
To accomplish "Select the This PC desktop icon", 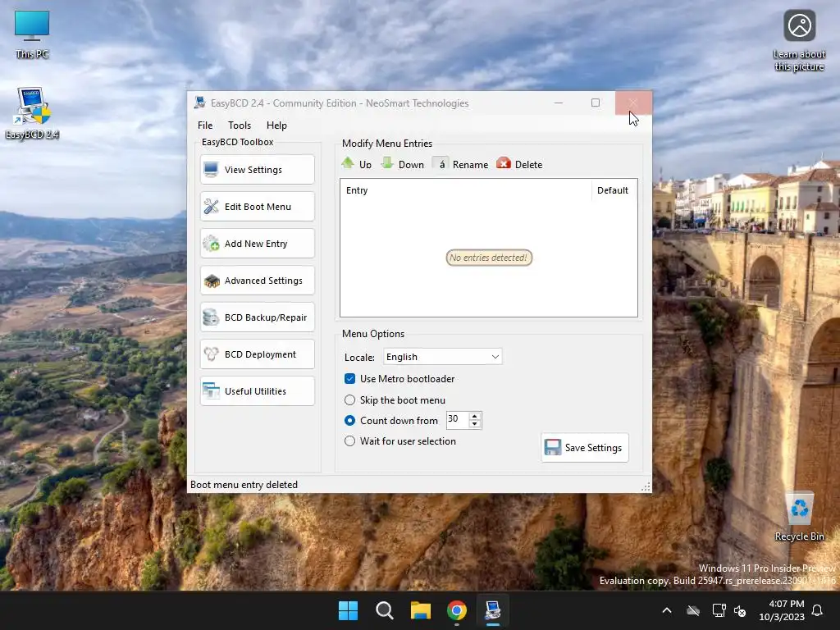I will (x=32, y=34).
